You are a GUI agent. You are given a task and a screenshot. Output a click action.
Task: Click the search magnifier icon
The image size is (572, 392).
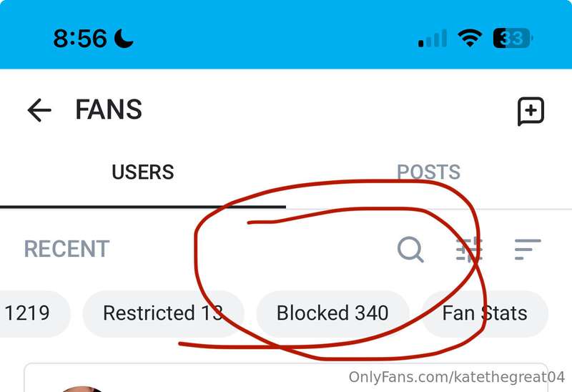[x=410, y=250]
